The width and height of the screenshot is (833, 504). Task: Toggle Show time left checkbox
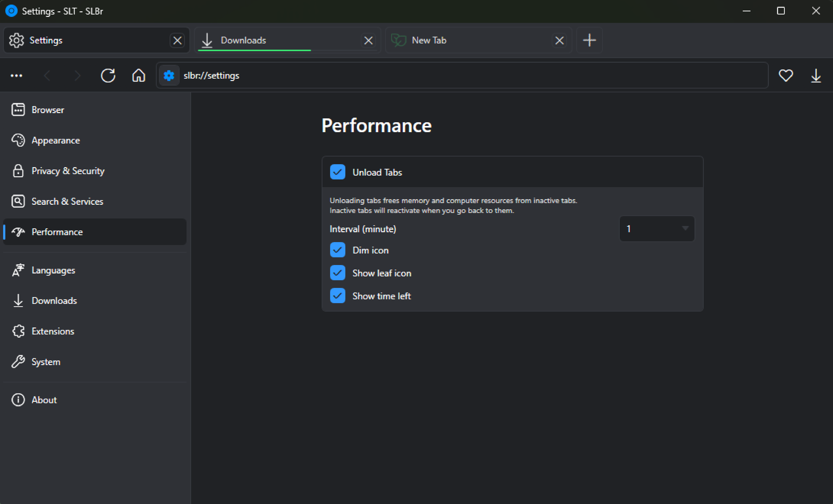click(337, 296)
